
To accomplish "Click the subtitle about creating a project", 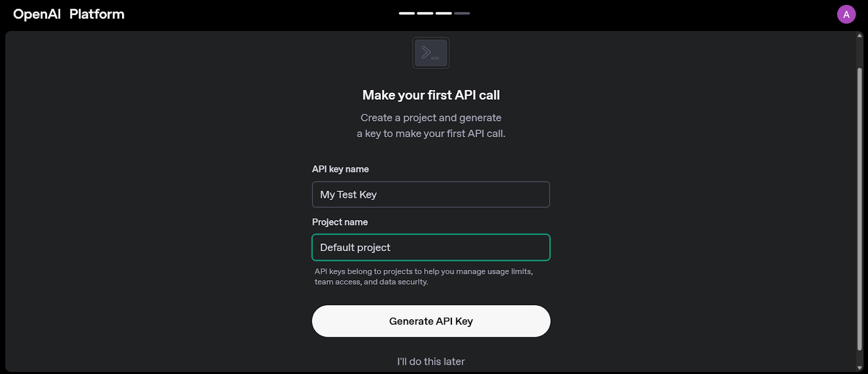I will pos(430,125).
